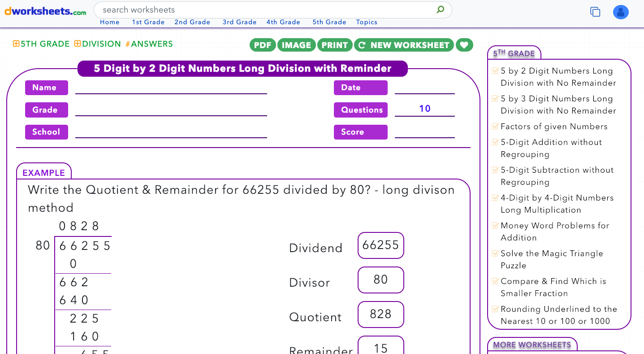Click the refresh icon on NEW WORKSHEET
The width and height of the screenshot is (644, 354).
pos(361,45)
